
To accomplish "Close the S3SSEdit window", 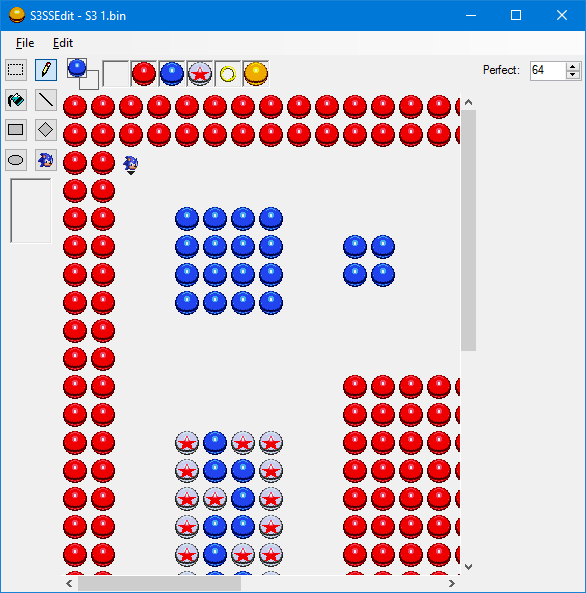I will coord(562,16).
